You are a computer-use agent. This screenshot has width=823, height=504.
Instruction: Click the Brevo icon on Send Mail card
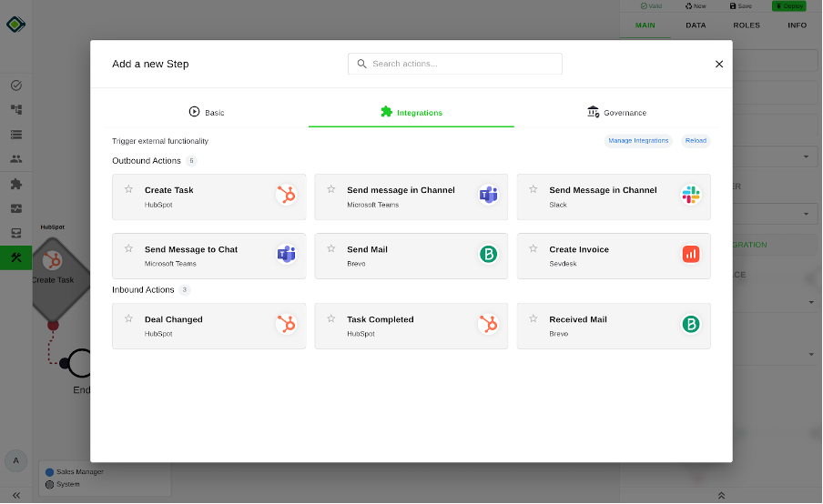pyautogui.click(x=489, y=255)
